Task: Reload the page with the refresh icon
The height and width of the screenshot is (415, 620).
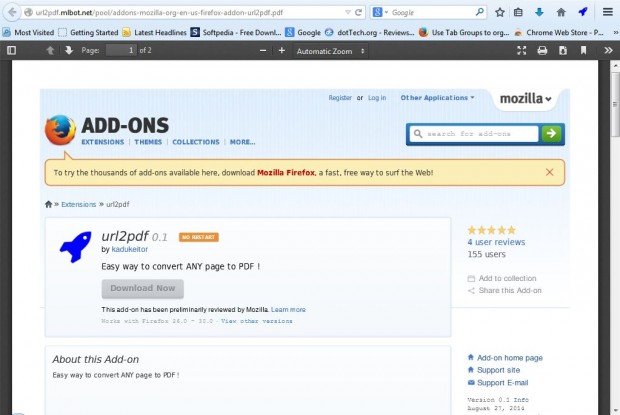Action: coord(359,12)
